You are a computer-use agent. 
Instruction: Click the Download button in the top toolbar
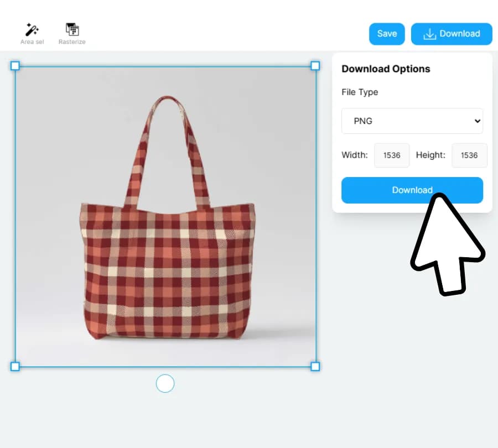point(452,34)
